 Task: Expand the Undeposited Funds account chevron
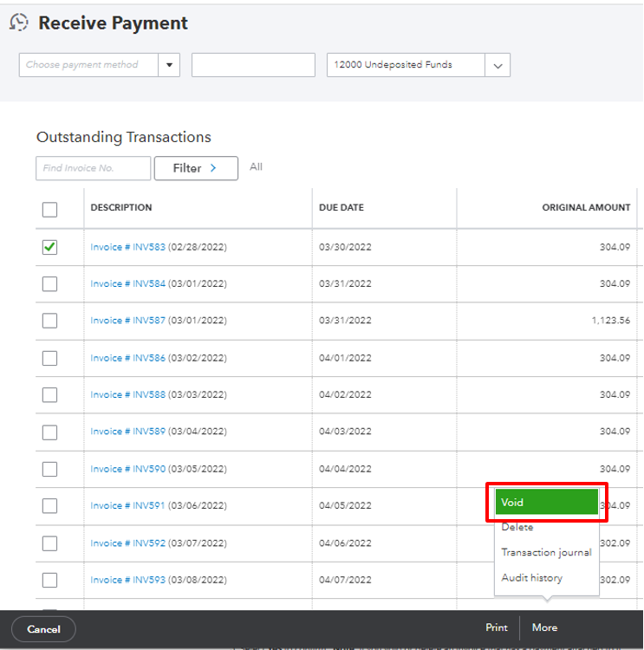498,65
